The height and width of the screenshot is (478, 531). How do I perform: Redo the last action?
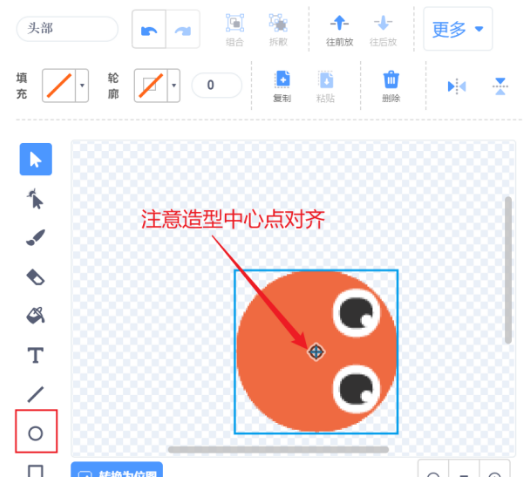pyautogui.click(x=183, y=29)
